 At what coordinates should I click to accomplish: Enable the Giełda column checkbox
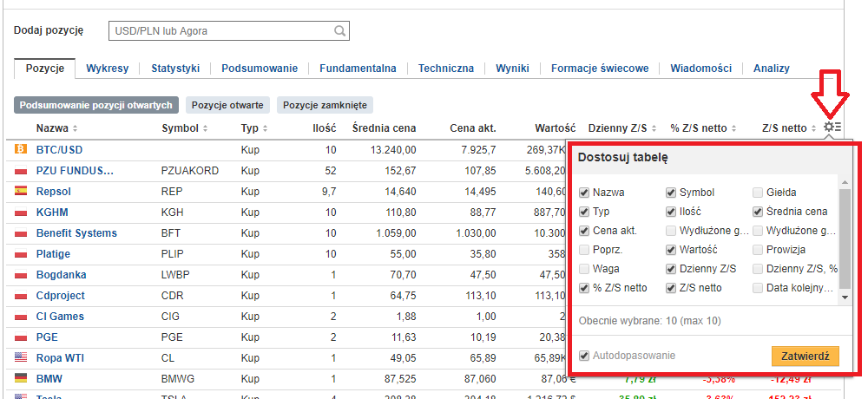coord(757,193)
